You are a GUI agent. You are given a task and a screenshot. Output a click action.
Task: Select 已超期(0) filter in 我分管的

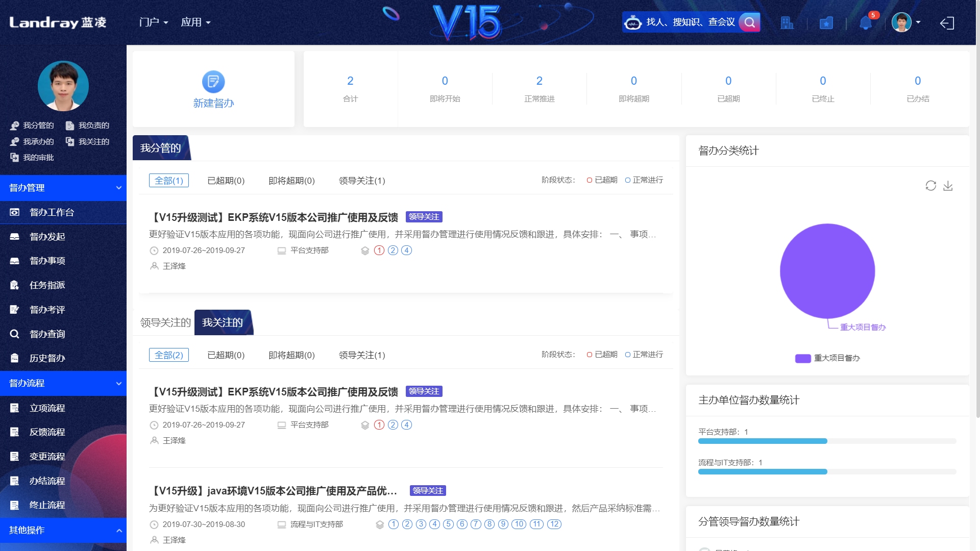point(226,181)
